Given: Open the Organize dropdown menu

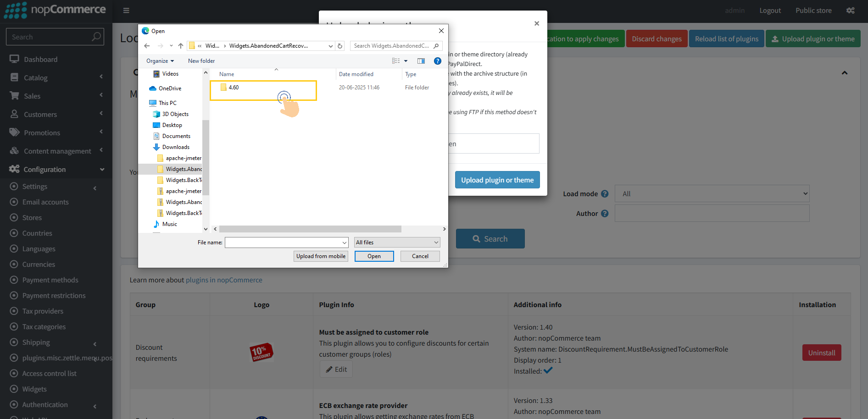Looking at the screenshot, I should pos(160,61).
